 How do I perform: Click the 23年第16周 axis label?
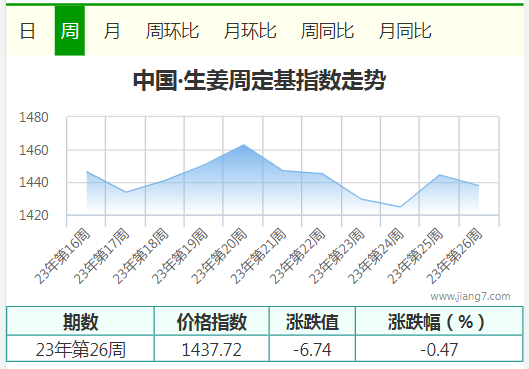coord(62,256)
